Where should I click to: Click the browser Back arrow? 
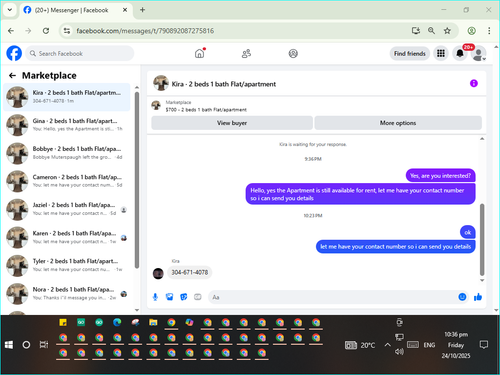(11, 31)
